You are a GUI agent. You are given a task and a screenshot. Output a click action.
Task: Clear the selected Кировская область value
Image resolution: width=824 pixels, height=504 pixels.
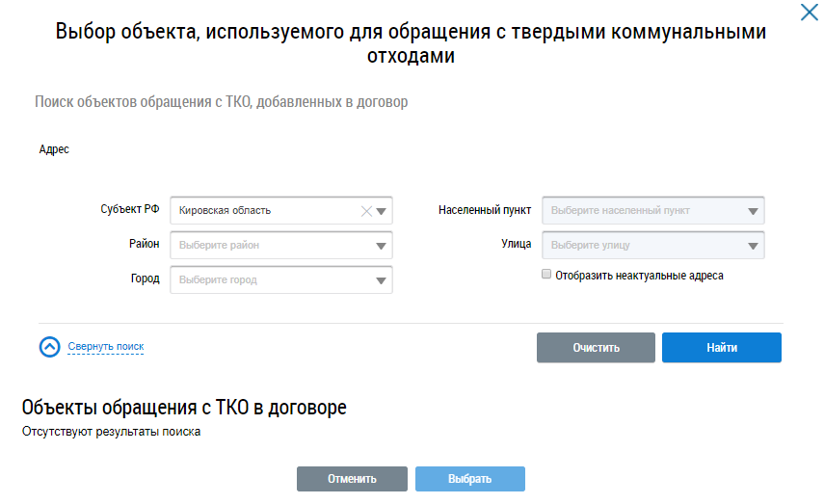pos(366,211)
